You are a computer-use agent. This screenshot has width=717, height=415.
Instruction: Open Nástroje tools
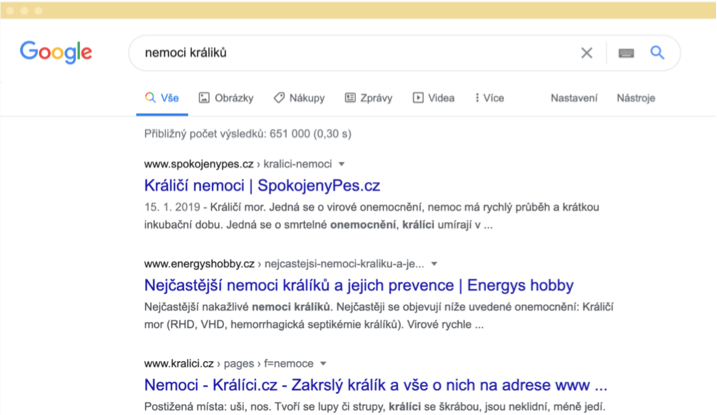click(x=636, y=98)
